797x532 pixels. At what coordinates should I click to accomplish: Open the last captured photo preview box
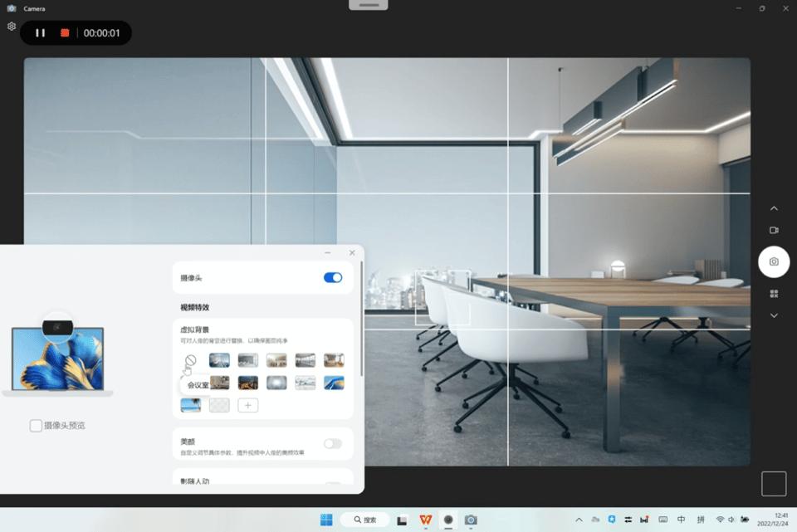pyautogui.click(x=773, y=484)
